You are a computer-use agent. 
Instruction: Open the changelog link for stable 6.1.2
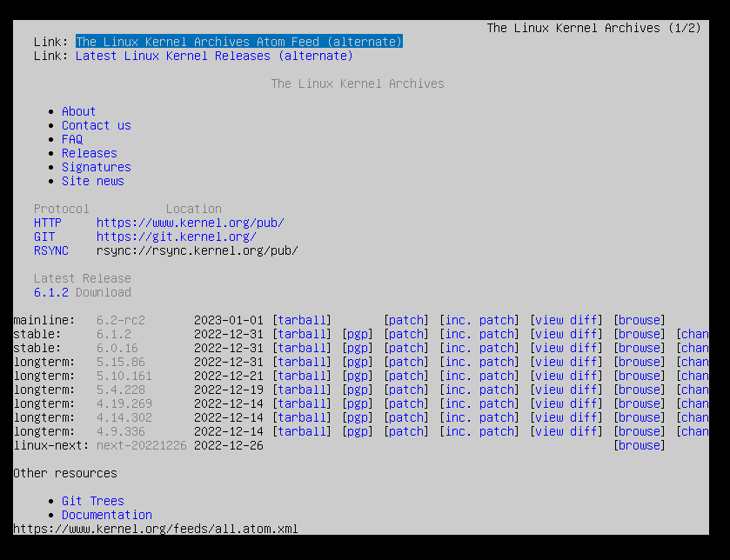[x=695, y=335]
